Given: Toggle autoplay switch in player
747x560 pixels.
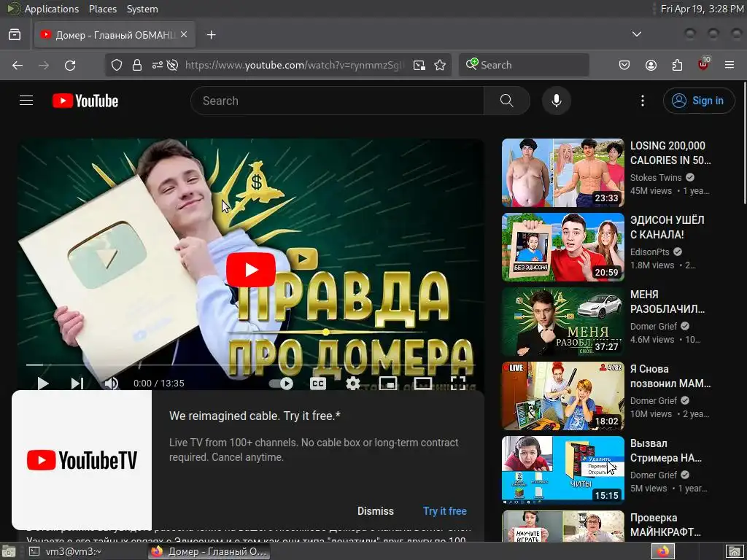Looking at the screenshot, I should 281,384.
